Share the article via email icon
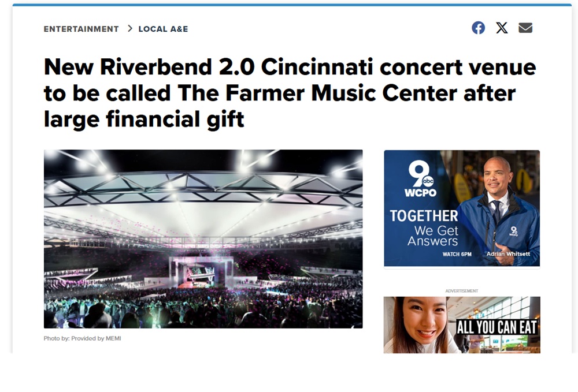This screenshot has width=578, height=392. (525, 28)
